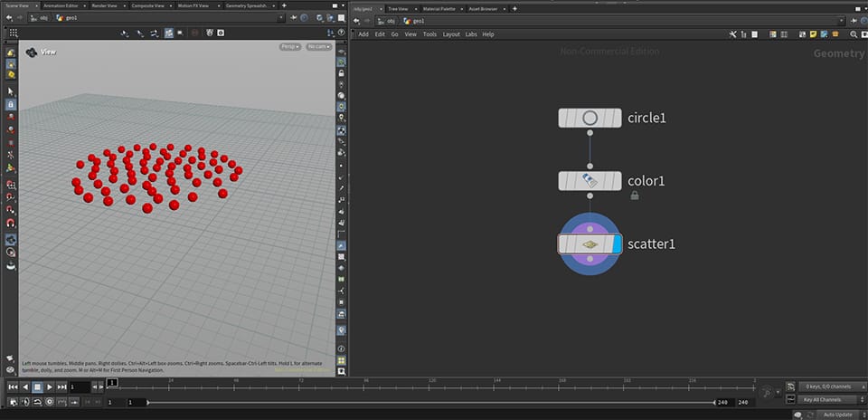
Task: Click the network editor wrench tools icon
Action: [x=733, y=34]
